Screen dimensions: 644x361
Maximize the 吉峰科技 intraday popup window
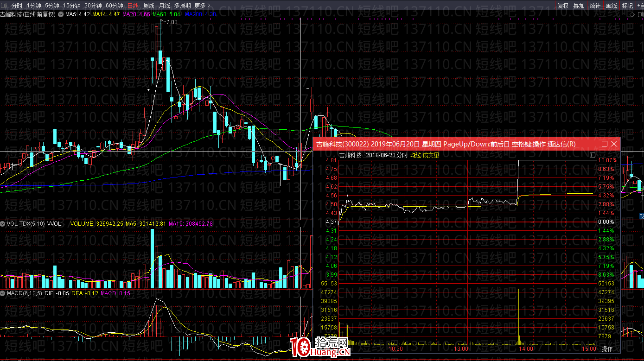[x=605, y=144]
